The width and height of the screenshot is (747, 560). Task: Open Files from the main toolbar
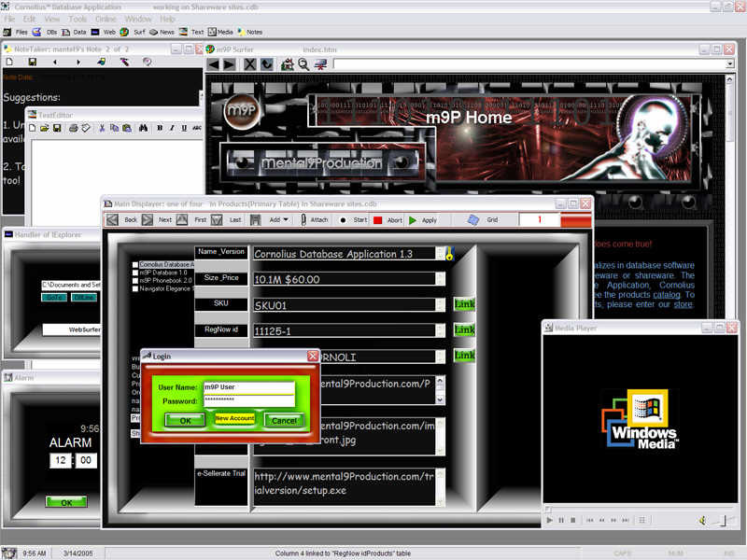point(15,32)
